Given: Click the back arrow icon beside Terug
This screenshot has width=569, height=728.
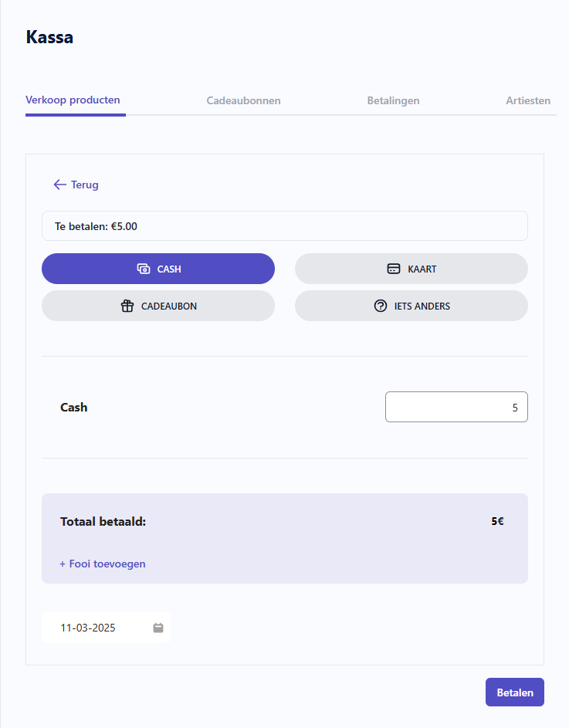Looking at the screenshot, I should [x=58, y=185].
